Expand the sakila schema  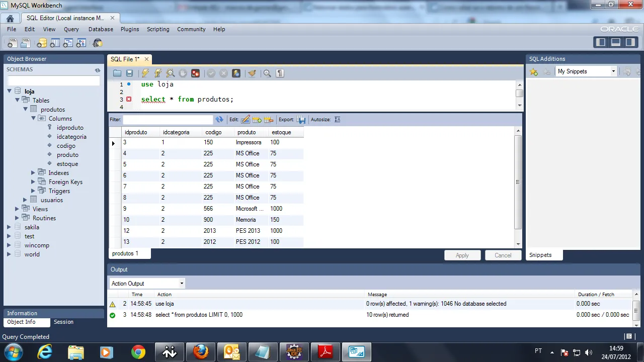(9, 227)
